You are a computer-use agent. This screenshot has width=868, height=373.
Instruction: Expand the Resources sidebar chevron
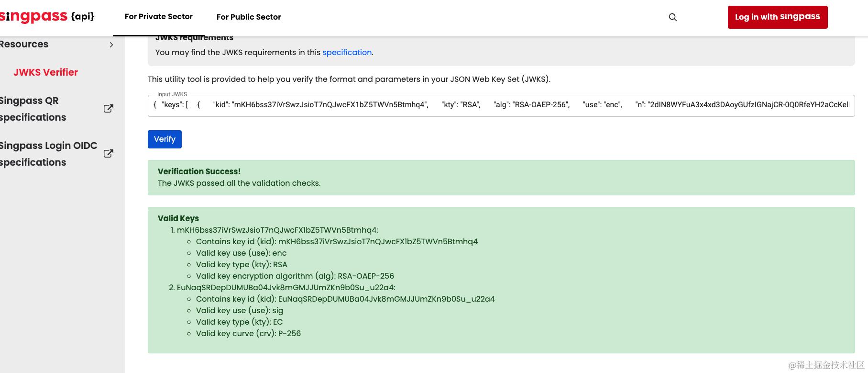pyautogui.click(x=111, y=45)
